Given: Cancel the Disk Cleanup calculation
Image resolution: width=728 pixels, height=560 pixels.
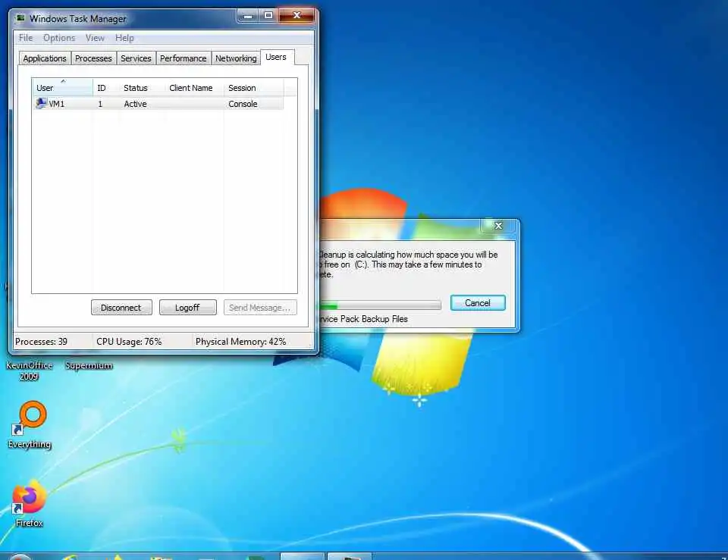Looking at the screenshot, I should 478,303.
